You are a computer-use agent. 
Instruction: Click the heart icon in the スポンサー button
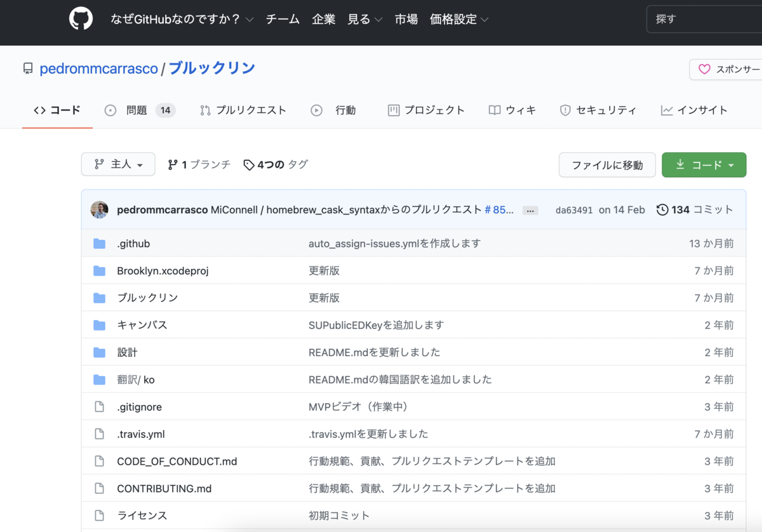click(x=704, y=69)
